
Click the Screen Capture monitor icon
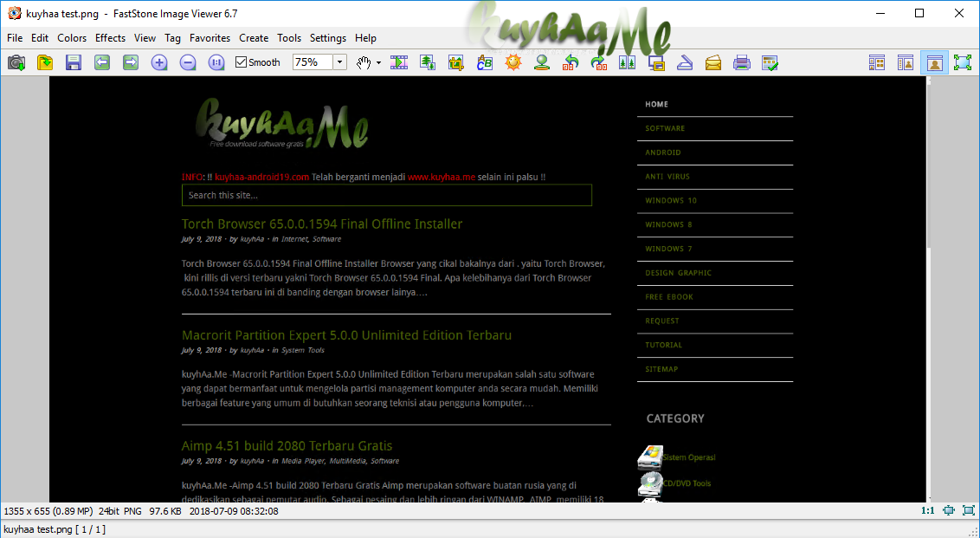pos(655,62)
